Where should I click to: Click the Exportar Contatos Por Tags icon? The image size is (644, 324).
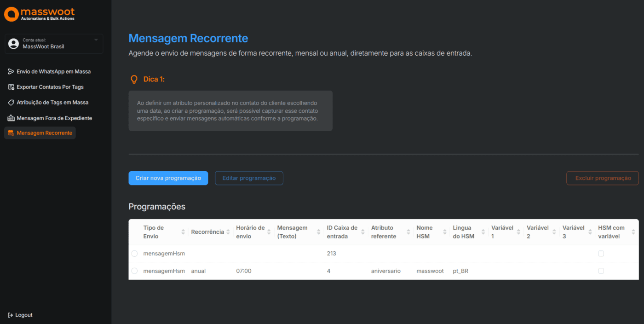tap(11, 87)
